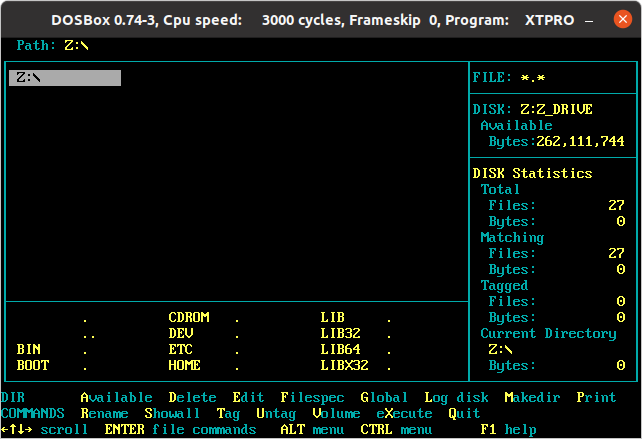Click the Rename command
This screenshot has width=642, height=439.
[x=104, y=413]
